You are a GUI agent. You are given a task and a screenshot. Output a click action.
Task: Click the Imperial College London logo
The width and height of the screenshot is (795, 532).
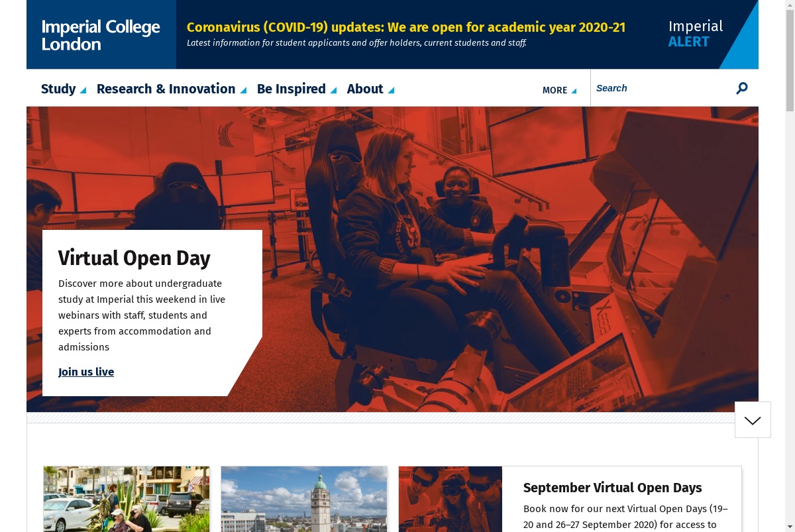click(x=101, y=35)
